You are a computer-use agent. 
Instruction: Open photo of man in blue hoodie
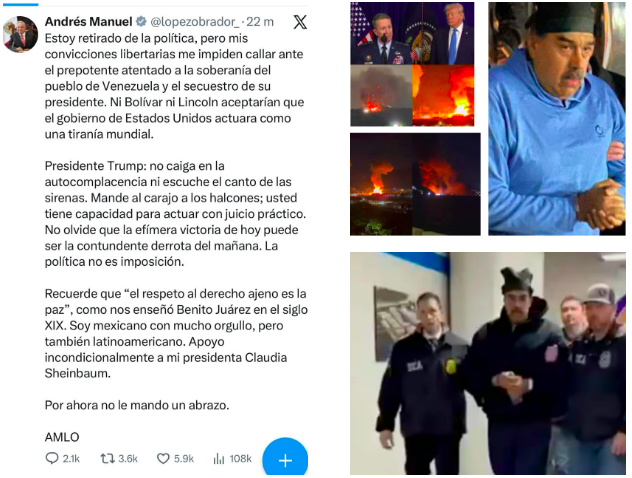point(557,118)
